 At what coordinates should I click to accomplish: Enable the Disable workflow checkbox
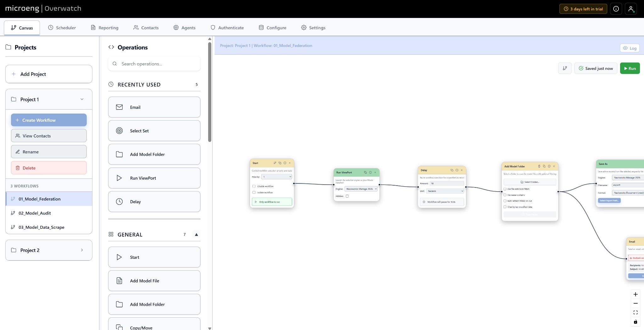254,186
